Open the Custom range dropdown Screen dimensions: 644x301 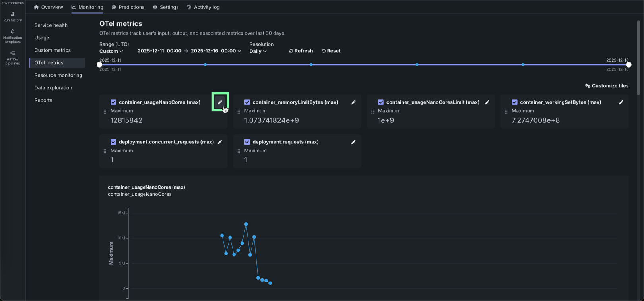point(111,51)
